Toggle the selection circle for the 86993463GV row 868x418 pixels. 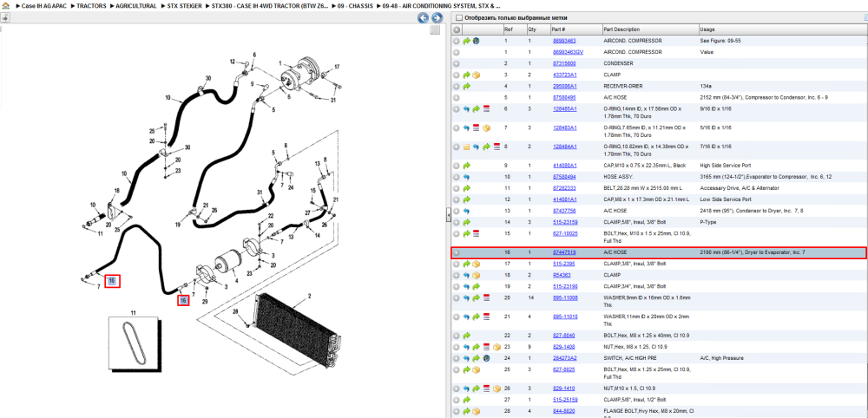(x=457, y=52)
